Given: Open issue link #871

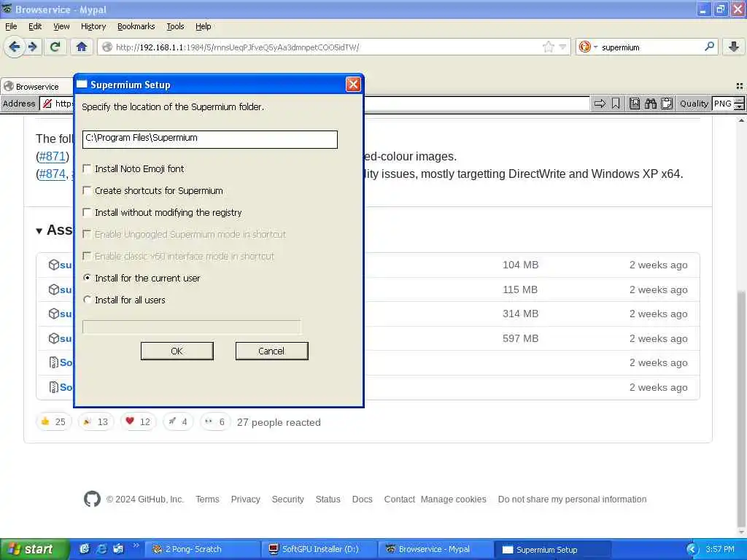Looking at the screenshot, I should pos(52,156).
